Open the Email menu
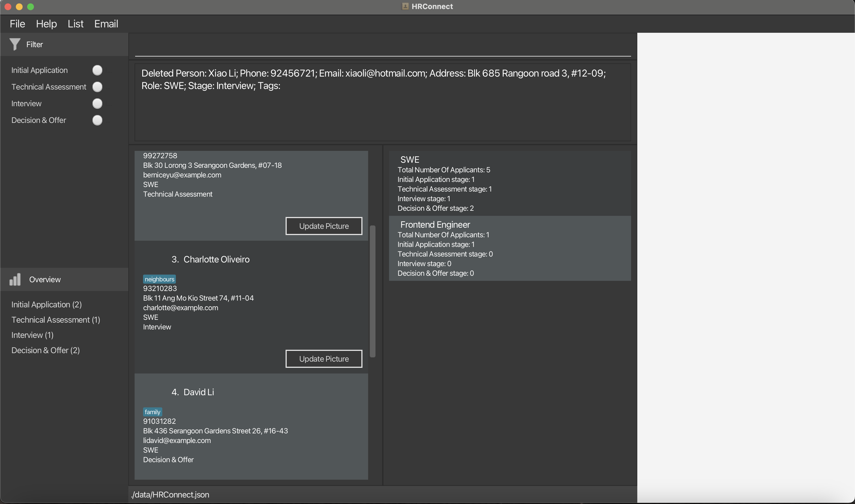This screenshot has height=504, width=855. [106, 24]
